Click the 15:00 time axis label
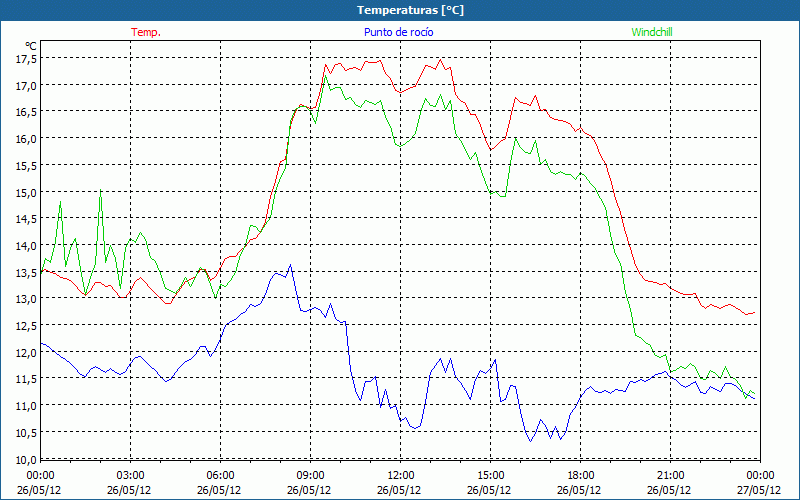Image resolution: width=800 pixels, height=500 pixels. coord(490,475)
